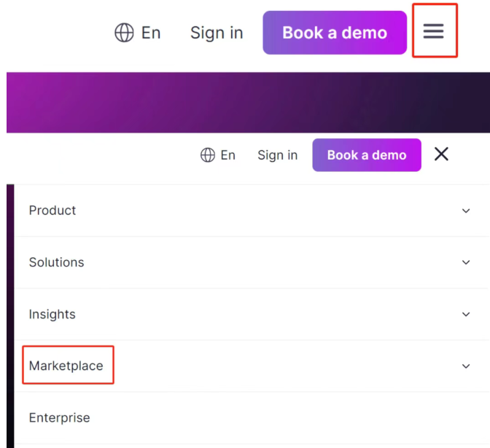Click the globe icon in lower header
Viewport: 490px width, 448px height.
point(208,155)
